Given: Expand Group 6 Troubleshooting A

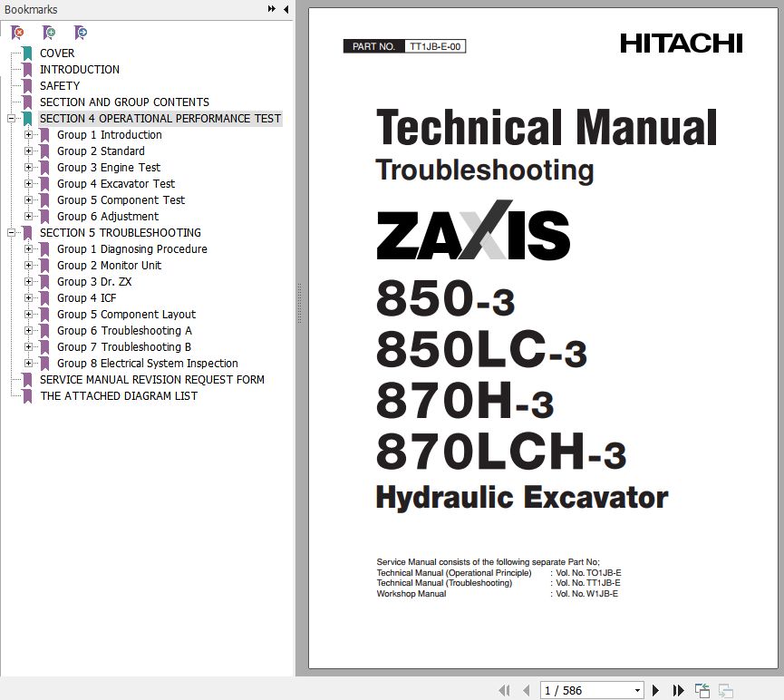Looking at the screenshot, I should tap(28, 331).
